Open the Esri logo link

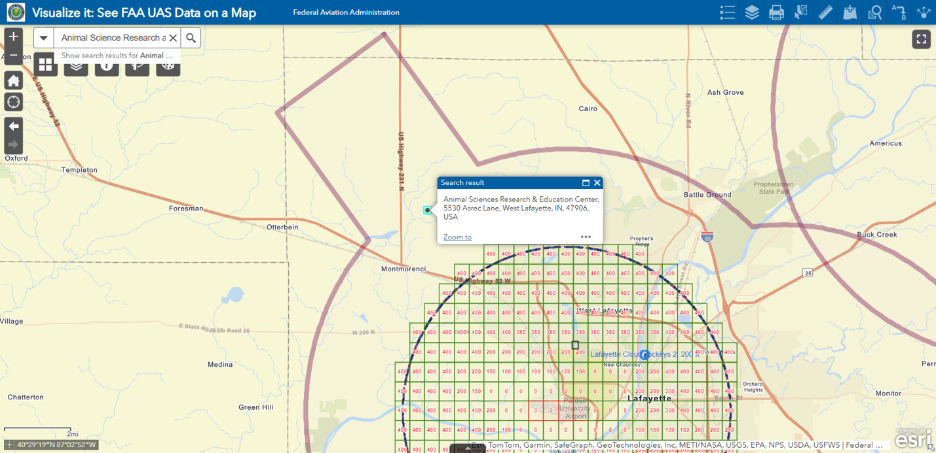(913, 437)
